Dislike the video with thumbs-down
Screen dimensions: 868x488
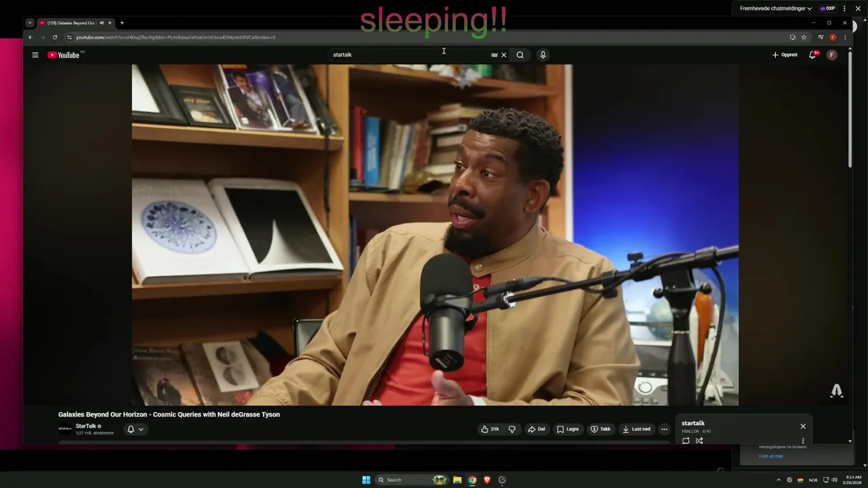pos(512,429)
